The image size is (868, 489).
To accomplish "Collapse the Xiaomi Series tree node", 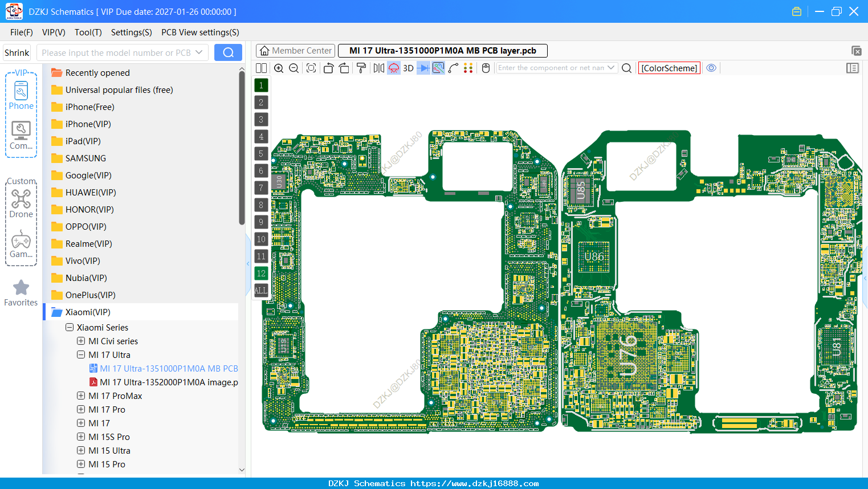I will point(70,328).
